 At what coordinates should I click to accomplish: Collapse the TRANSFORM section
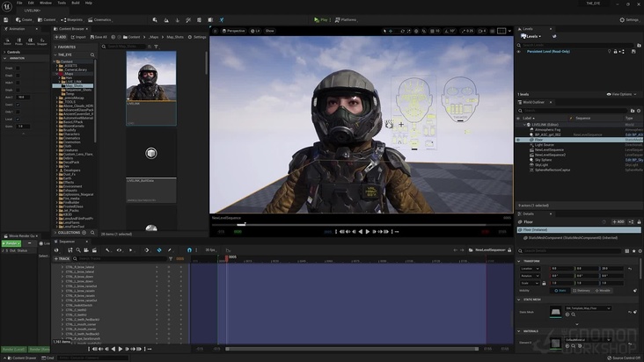click(x=519, y=261)
